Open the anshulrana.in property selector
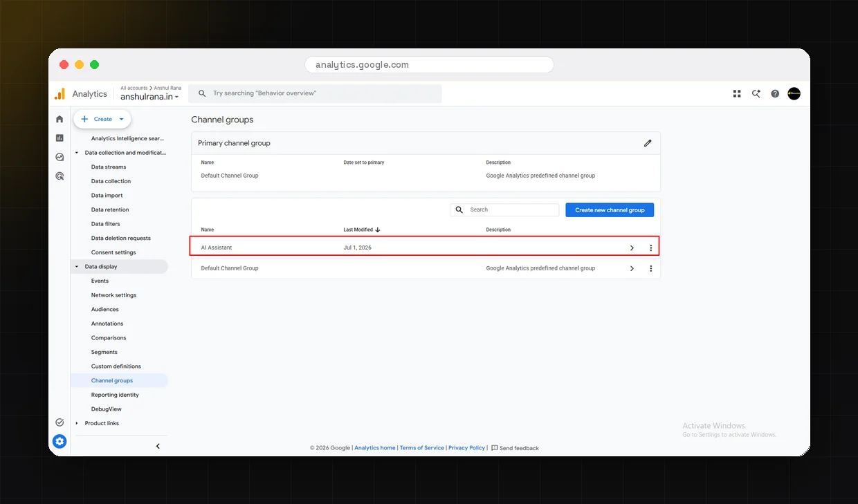 pos(149,97)
